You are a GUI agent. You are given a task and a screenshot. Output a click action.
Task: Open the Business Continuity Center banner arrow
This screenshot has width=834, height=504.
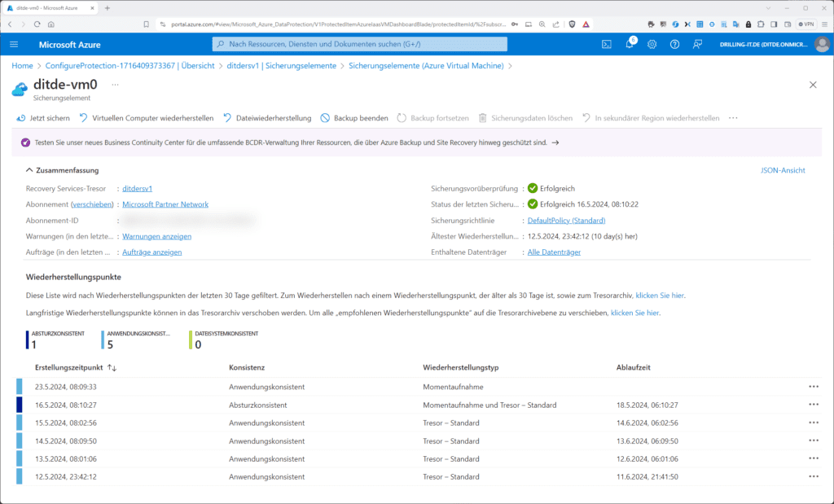pyautogui.click(x=555, y=142)
